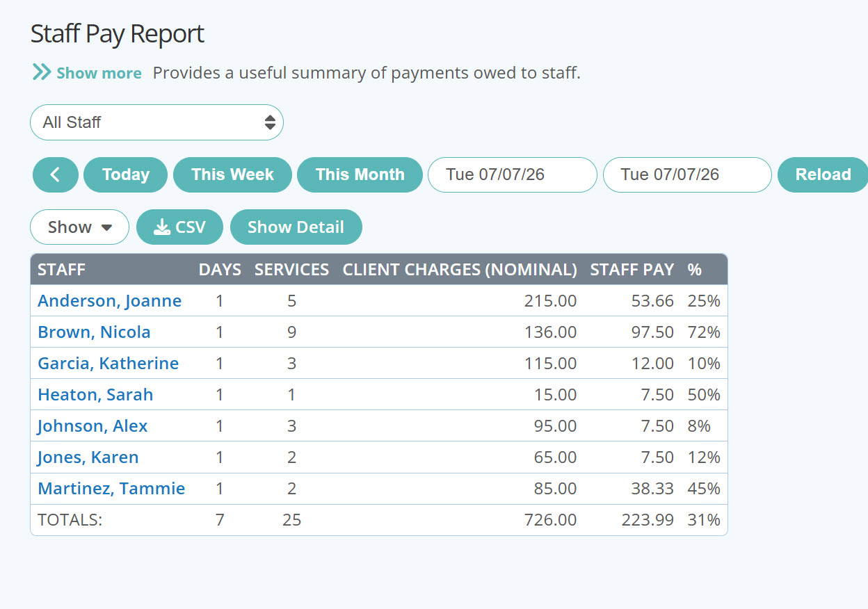Click the Show Detail button
Image resolution: width=868 pixels, height=609 pixels.
click(296, 227)
